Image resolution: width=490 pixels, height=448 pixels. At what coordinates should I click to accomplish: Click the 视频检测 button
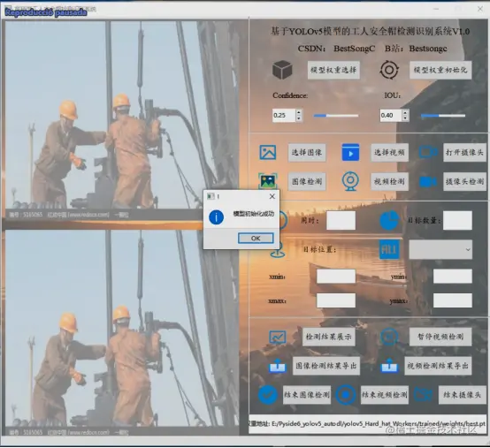point(389,181)
